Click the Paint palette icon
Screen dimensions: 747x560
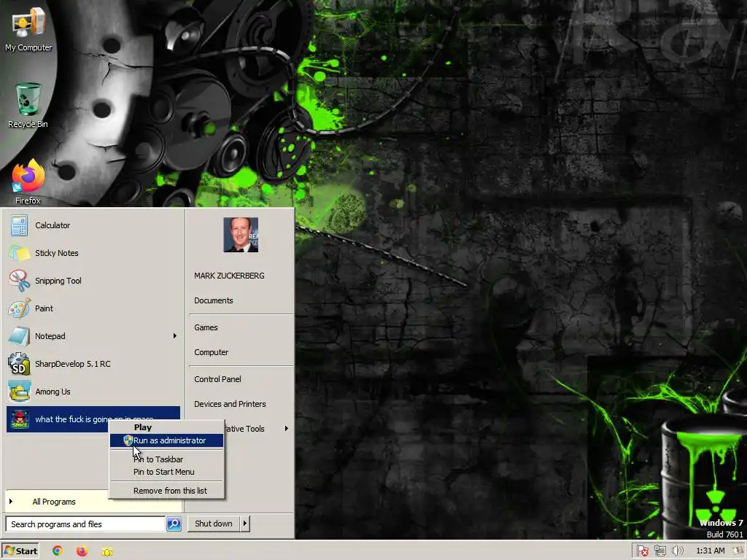(x=19, y=308)
